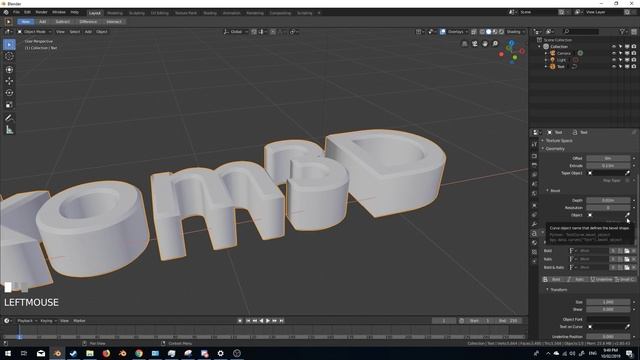Open the Edit menu

pos(27,13)
